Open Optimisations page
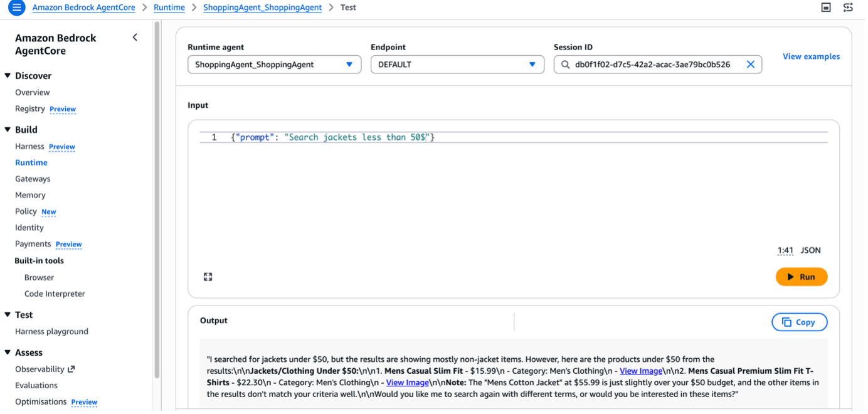Image resolution: width=868 pixels, height=414 pixels. [x=41, y=401]
